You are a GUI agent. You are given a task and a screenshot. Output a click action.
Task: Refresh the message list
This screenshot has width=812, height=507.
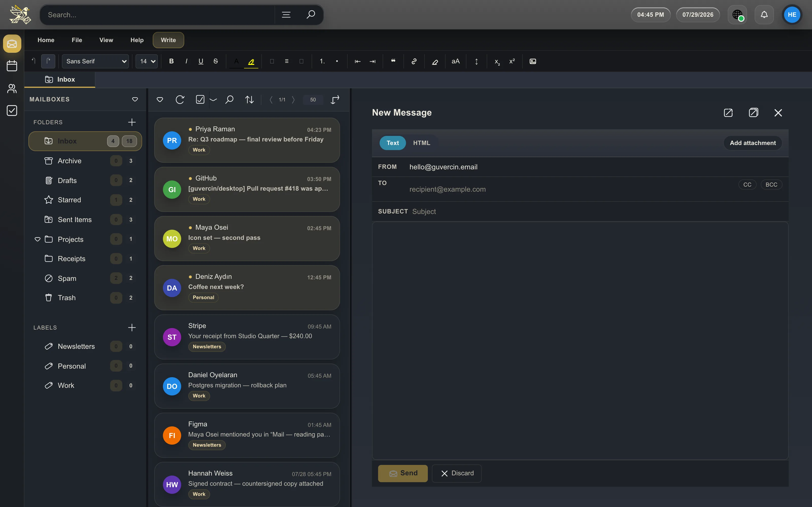180,100
